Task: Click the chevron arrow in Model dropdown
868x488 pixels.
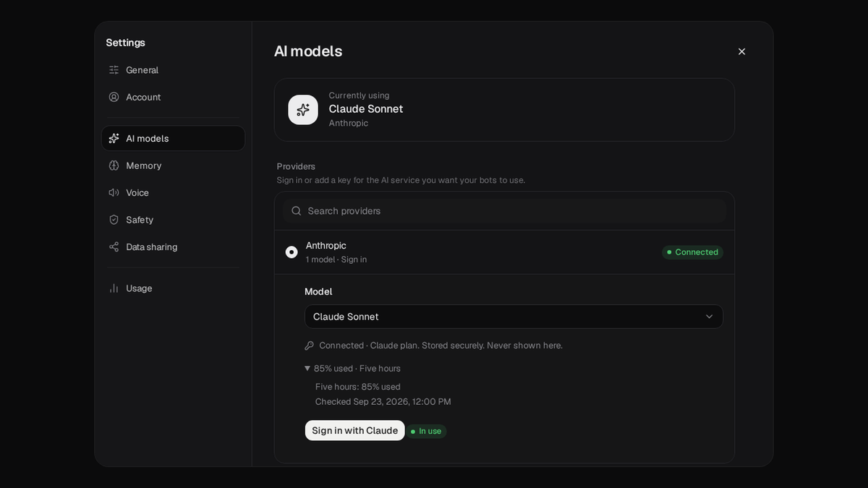Action: tap(709, 317)
